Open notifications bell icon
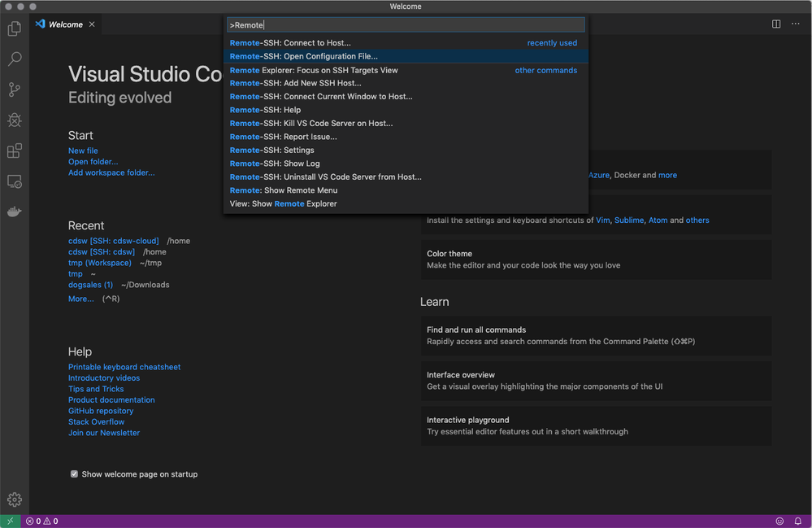 tap(798, 521)
